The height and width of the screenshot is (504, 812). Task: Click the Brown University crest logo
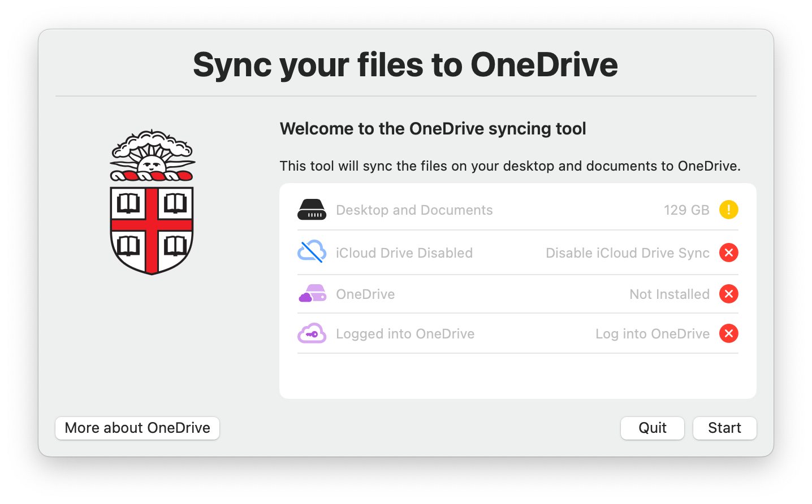pyautogui.click(x=152, y=203)
